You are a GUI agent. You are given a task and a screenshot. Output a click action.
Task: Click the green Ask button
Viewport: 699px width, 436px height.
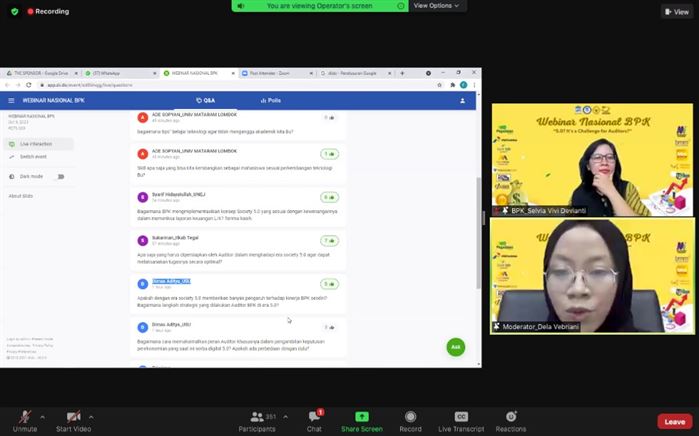pos(455,347)
